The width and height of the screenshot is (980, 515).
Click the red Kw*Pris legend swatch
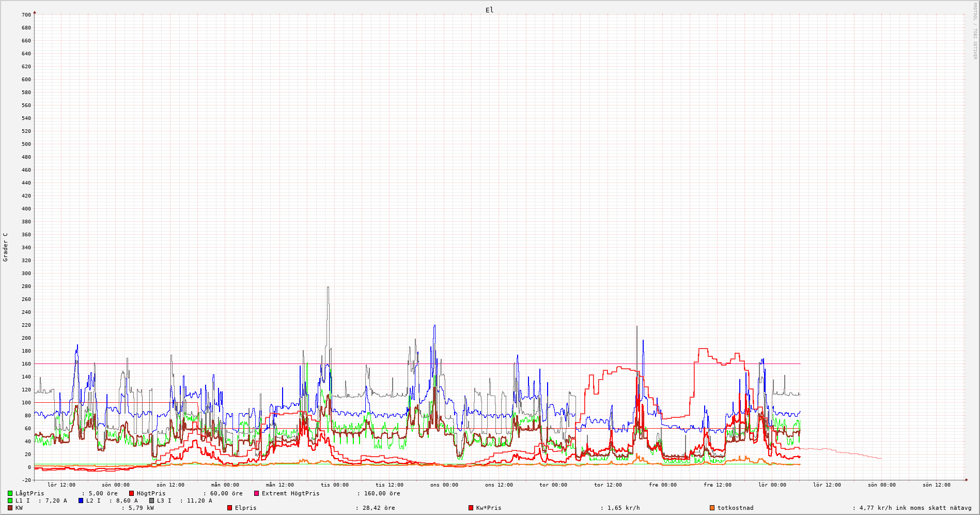pos(471,508)
